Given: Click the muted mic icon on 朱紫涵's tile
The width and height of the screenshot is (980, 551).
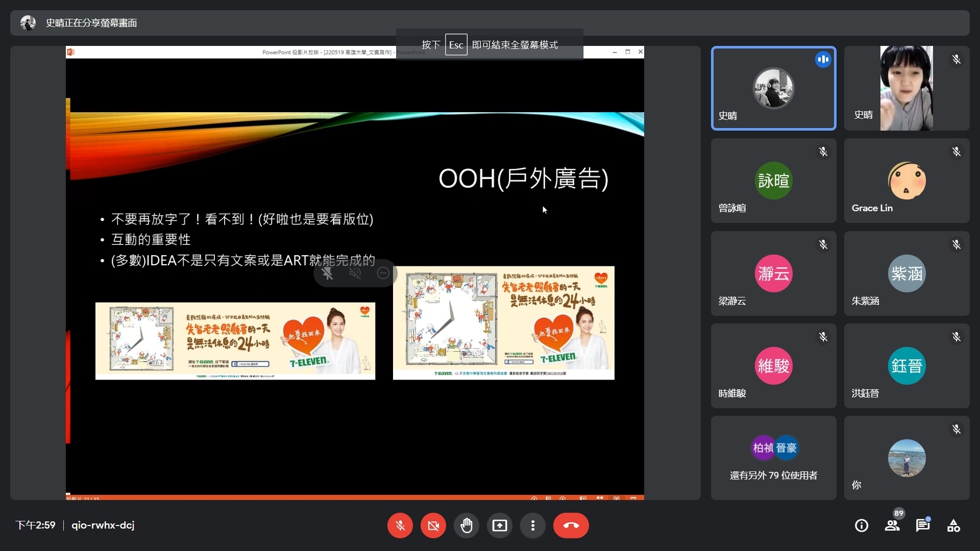Looking at the screenshot, I should 957,244.
